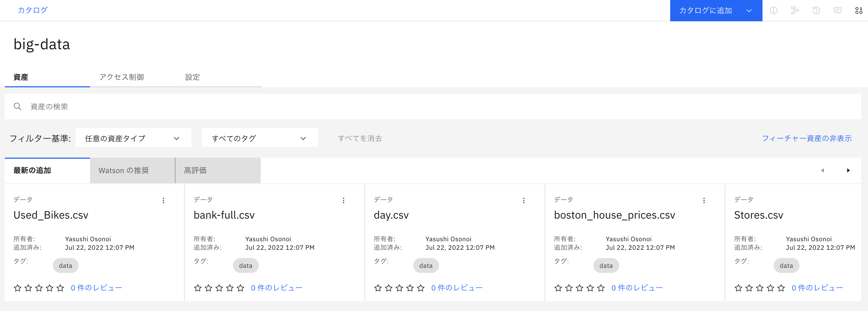This screenshot has width=868, height=311.
Task: Rate Stores.csv with the fifth star
Action: (781, 288)
